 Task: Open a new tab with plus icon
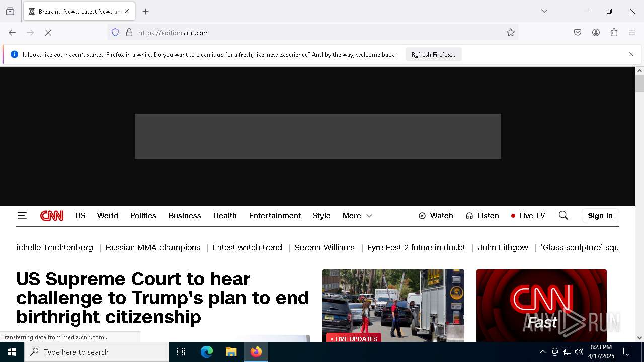pyautogui.click(x=146, y=11)
